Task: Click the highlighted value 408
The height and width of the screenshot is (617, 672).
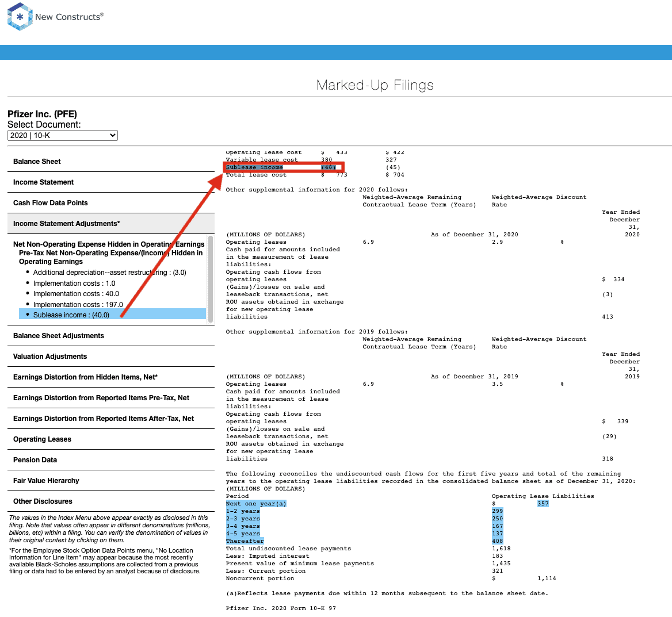Action: [x=498, y=541]
